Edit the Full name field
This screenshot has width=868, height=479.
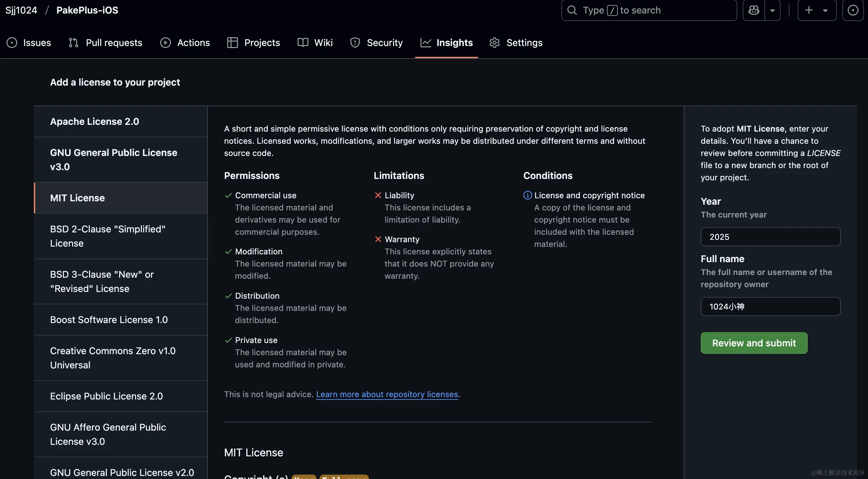(x=770, y=306)
